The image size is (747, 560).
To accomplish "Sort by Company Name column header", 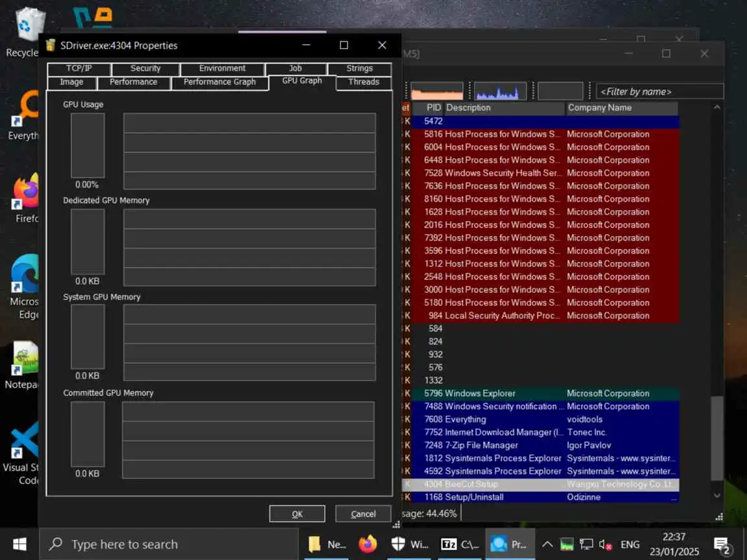I will pos(622,108).
